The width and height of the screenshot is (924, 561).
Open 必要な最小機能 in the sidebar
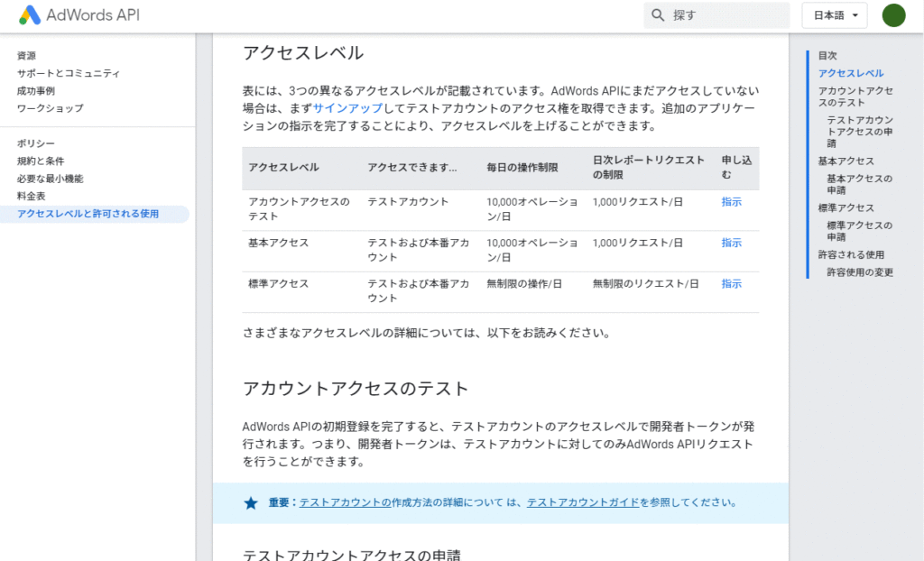pos(51,179)
